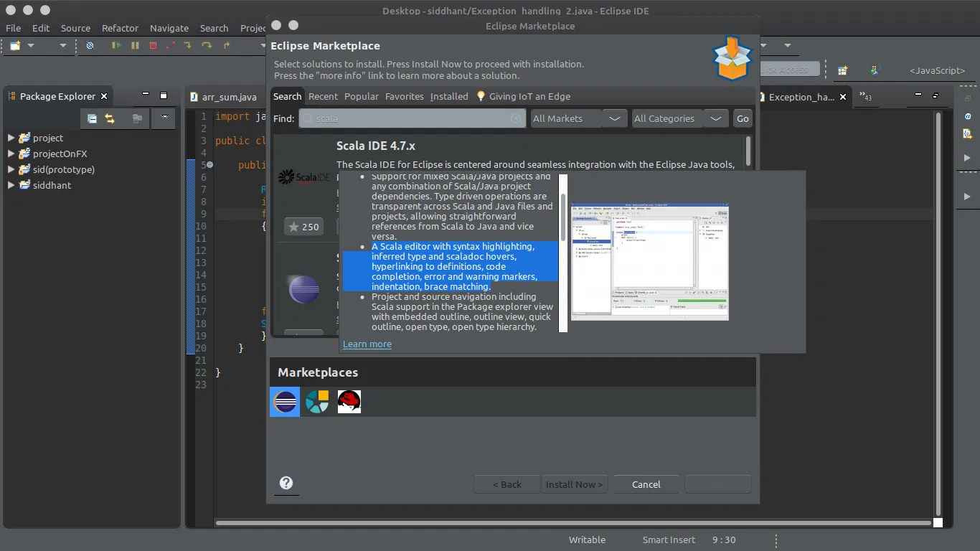Maximize the Package Explorer panel

164,95
